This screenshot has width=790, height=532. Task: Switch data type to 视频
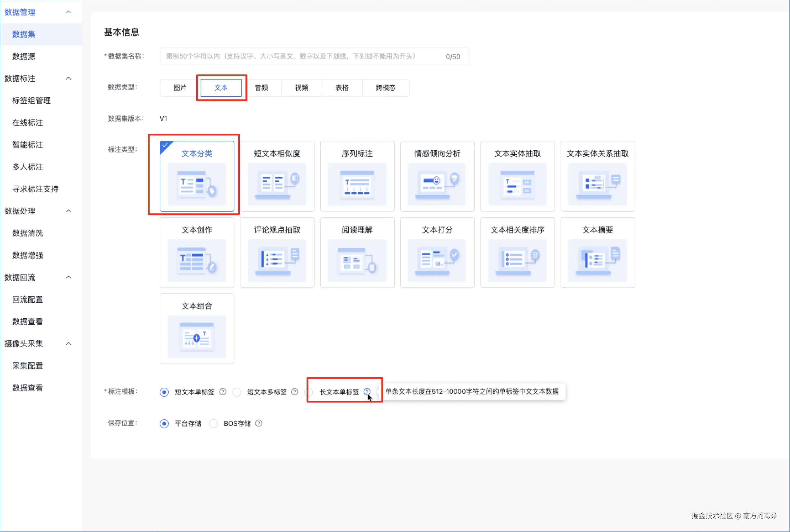click(x=302, y=88)
